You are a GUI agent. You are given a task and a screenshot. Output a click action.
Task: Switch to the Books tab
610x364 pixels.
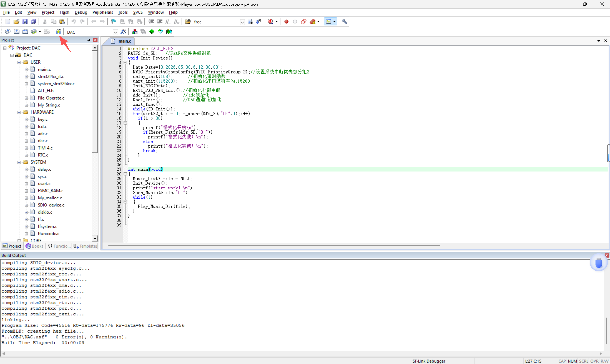pos(35,246)
